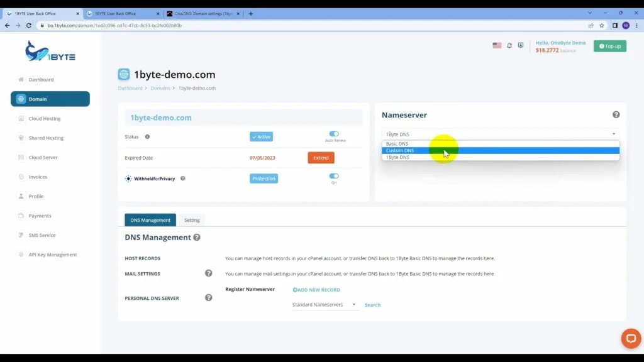Click the 1BYTE whale logo
644x362 pixels.
50,51
